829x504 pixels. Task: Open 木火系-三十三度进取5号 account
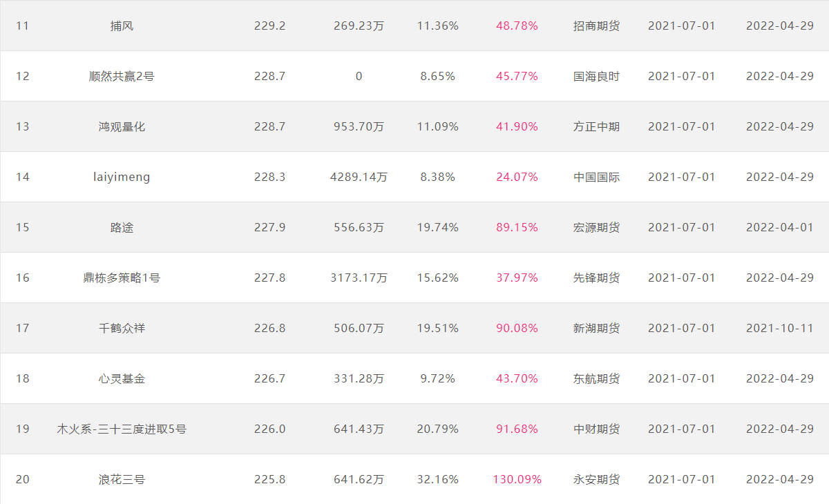(x=122, y=429)
